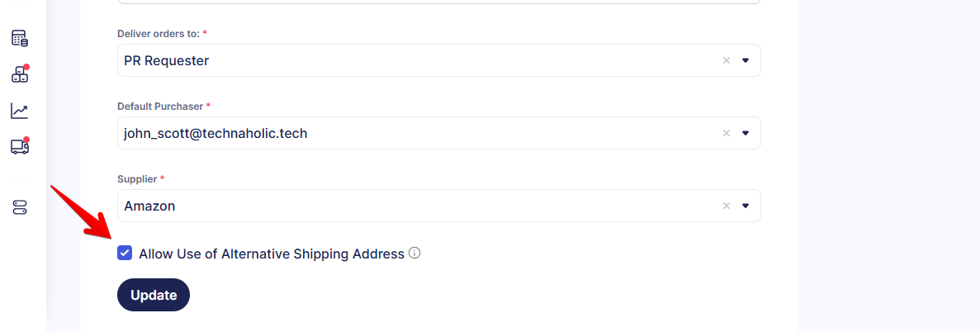This screenshot has width=980, height=332.
Task: Clear the Amazon supplier selection
Action: pyautogui.click(x=727, y=206)
